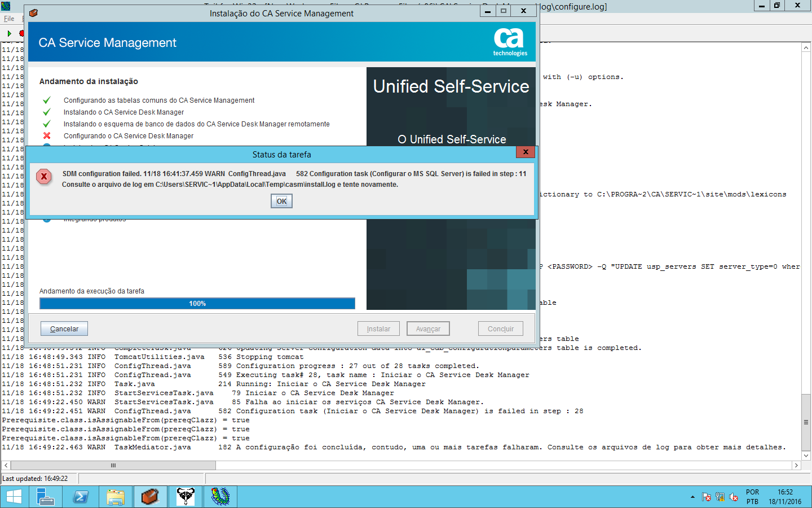Viewport: 812px width, 508px height.
Task: Stop tailing with the red stop icon
Action: click(x=21, y=33)
